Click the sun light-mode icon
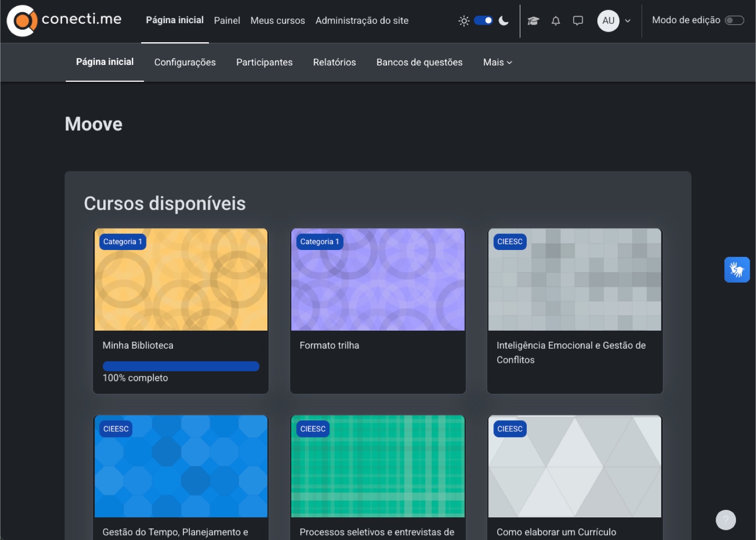Viewport: 756px width, 540px height. (464, 21)
